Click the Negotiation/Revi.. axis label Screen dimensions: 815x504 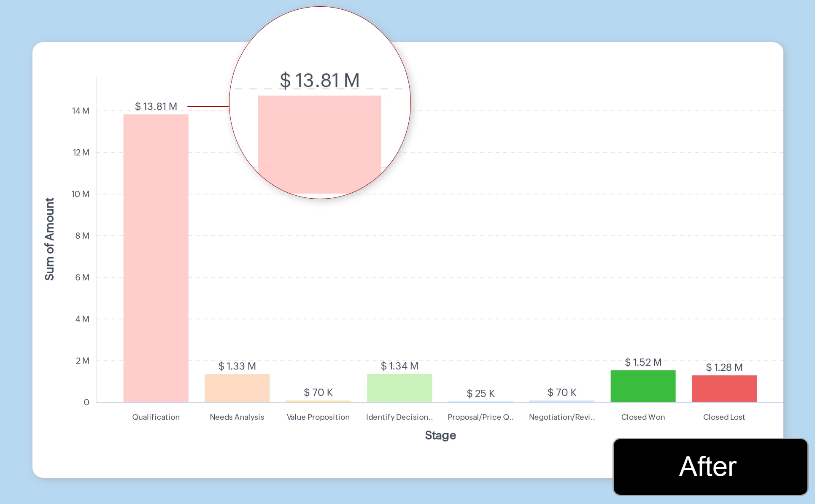tap(562, 417)
